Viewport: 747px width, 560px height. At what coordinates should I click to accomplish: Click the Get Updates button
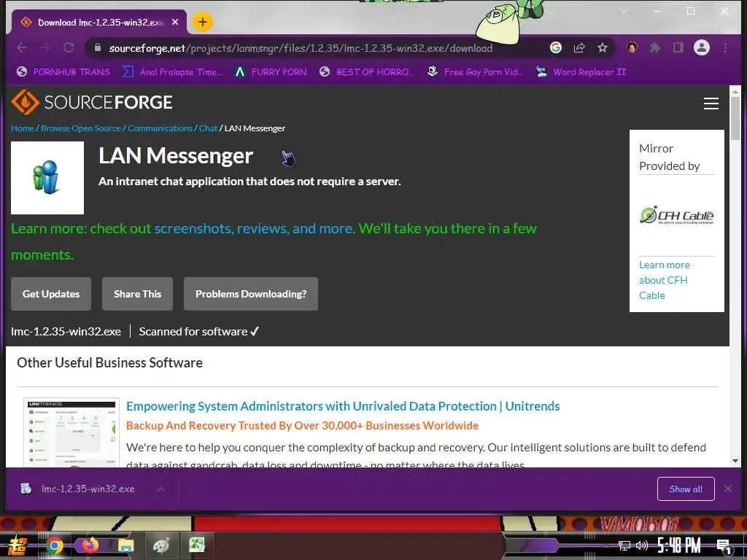(x=51, y=294)
